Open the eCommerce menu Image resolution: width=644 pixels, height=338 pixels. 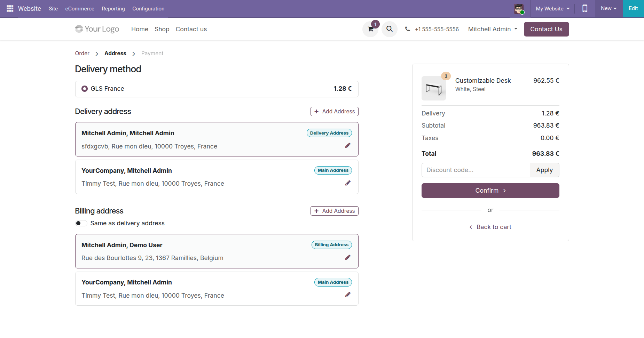80,9
